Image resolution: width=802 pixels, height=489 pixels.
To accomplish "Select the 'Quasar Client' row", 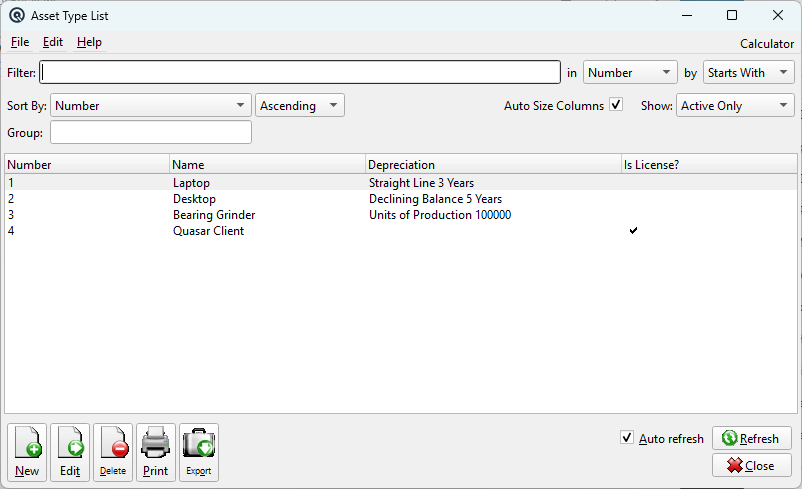I will [401, 231].
